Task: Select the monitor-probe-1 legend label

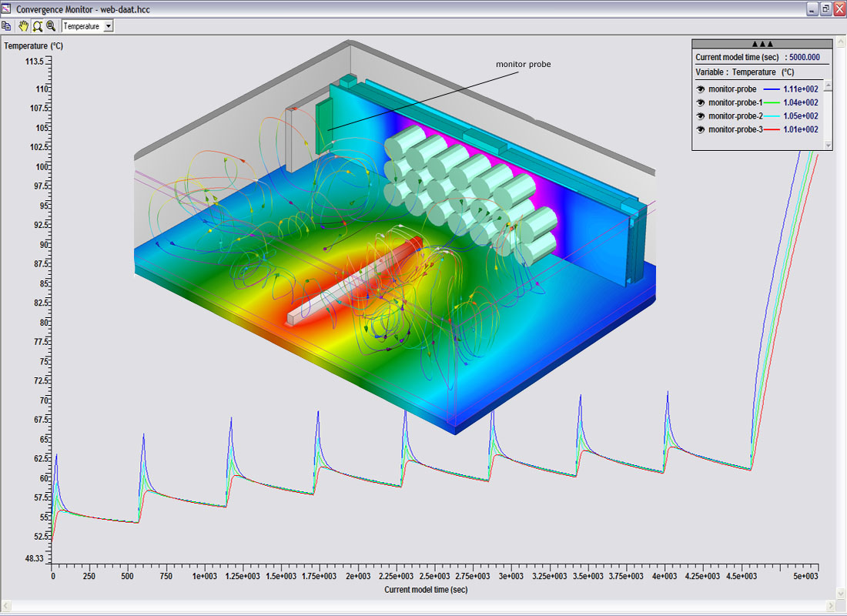Action: 735,102
